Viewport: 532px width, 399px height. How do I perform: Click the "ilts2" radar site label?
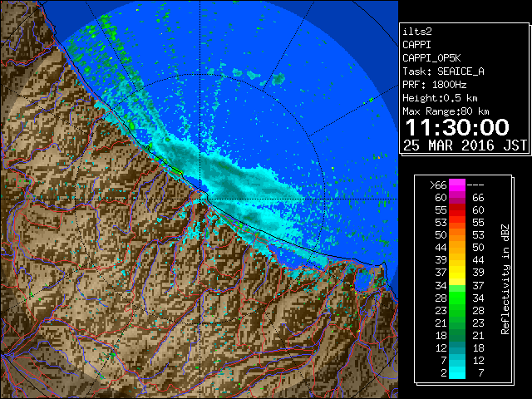pos(417,32)
